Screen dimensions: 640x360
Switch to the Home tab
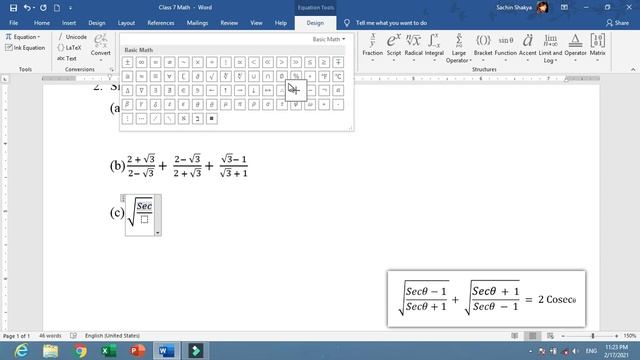pyautogui.click(x=42, y=23)
